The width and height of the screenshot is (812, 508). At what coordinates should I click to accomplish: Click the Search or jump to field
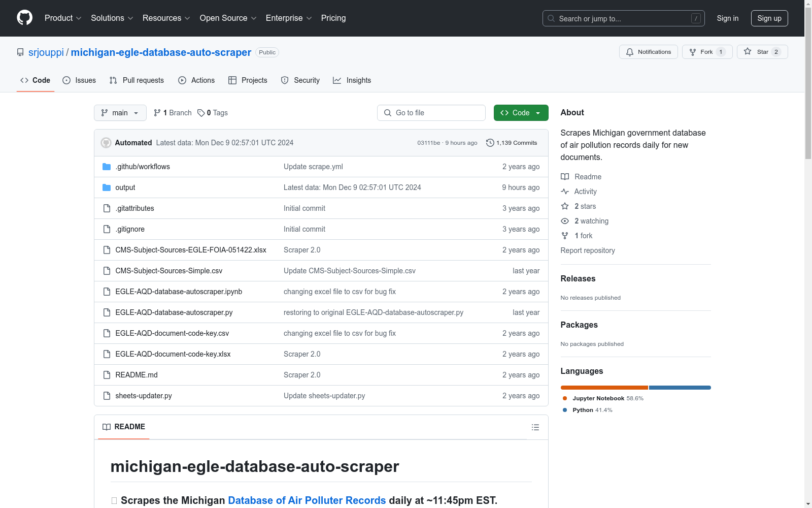(x=624, y=18)
